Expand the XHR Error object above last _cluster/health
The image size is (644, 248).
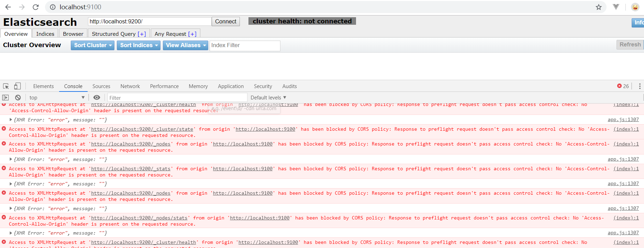click(x=11, y=233)
